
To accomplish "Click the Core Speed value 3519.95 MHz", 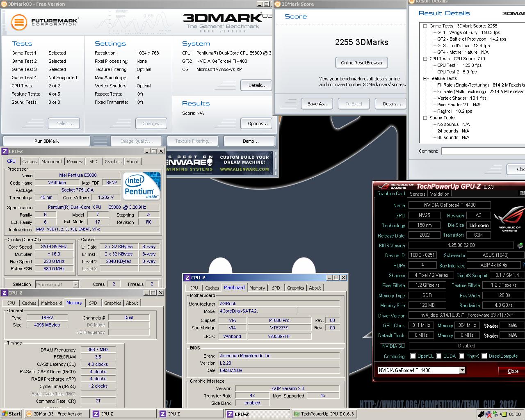I will coord(54,247).
